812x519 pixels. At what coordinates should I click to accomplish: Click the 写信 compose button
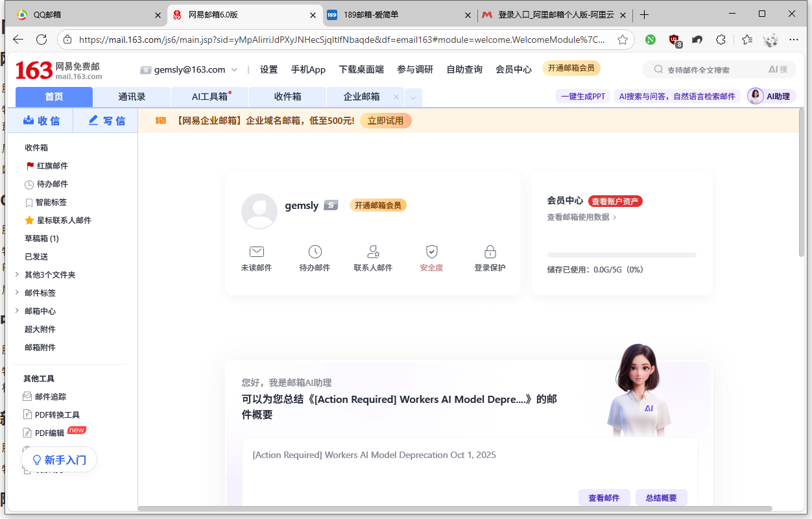(106, 121)
